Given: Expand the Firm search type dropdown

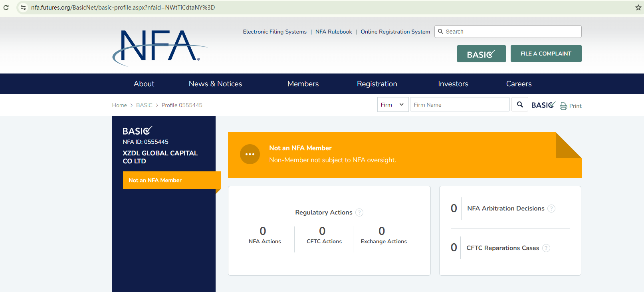Looking at the screenshot, I should [393, 105].
